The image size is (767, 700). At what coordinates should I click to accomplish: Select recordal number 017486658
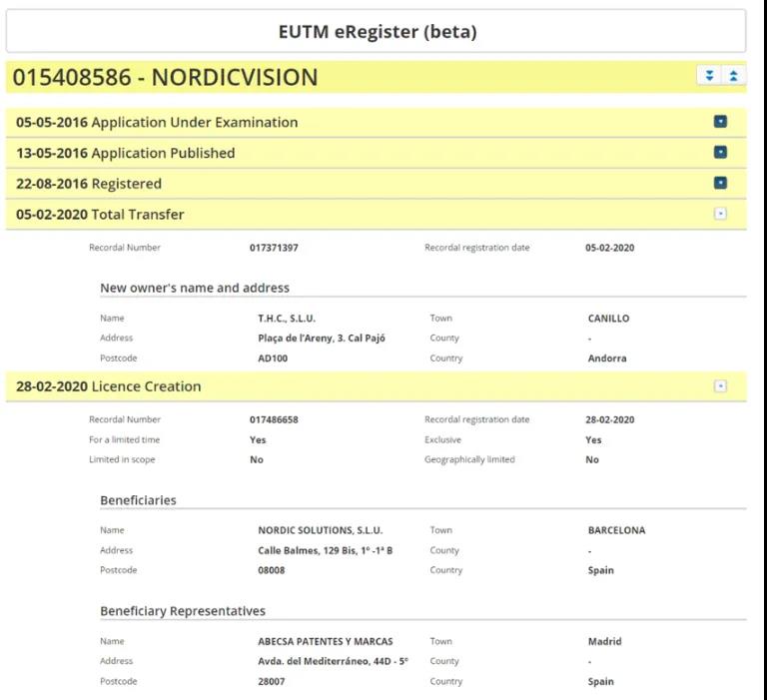click(x=274, y=419)
